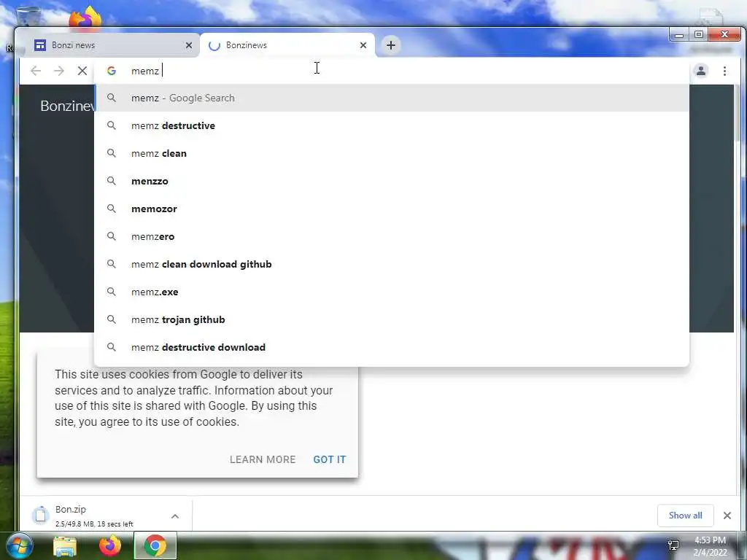The height and width of the screenshot is (560, 747).
Task: Go forward with the forward arrow
Action: pos(59,71)
